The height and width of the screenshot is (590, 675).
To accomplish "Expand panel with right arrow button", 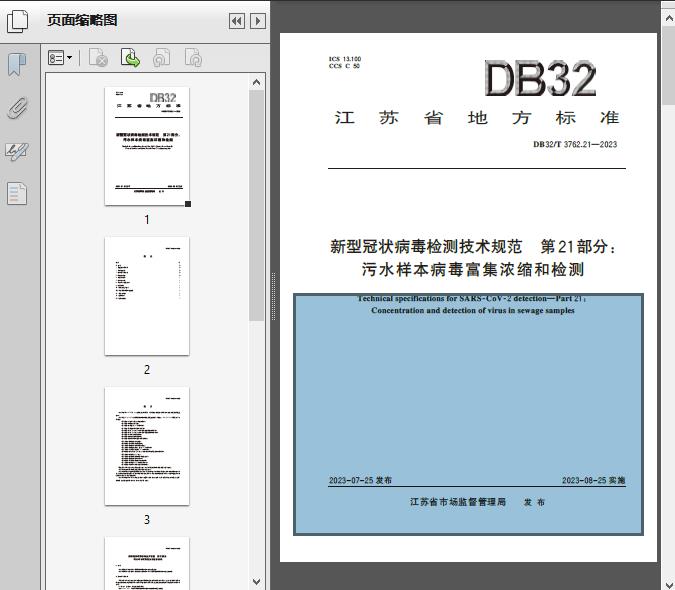I will [258, 21].
